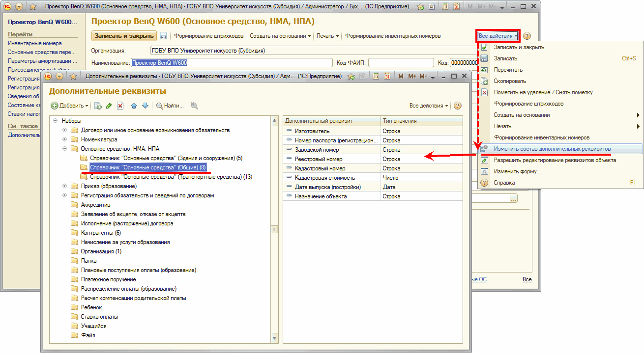644x354 pixels.
Task: Expand Приказ (образование) tree node
Action: [65, 186]
